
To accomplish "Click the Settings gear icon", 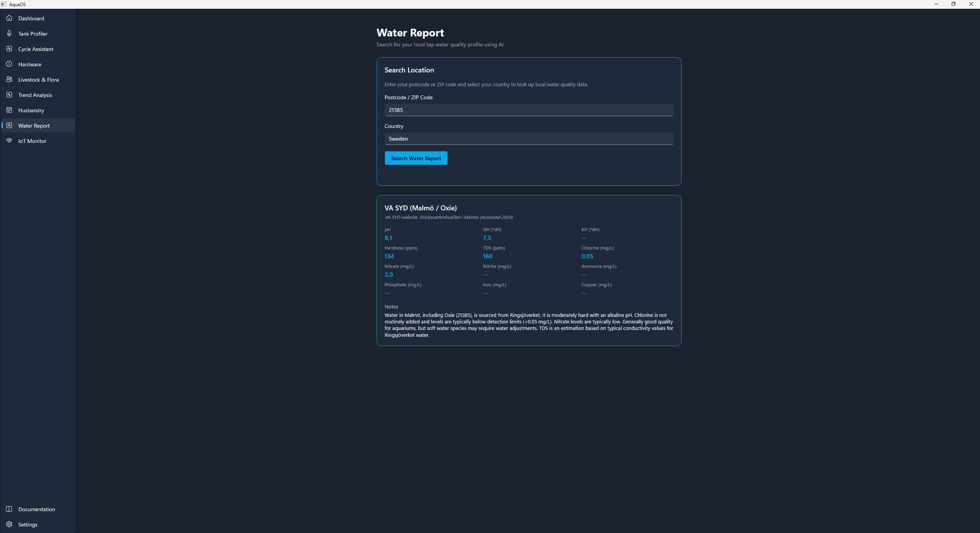I will click(x=9, y=524).
